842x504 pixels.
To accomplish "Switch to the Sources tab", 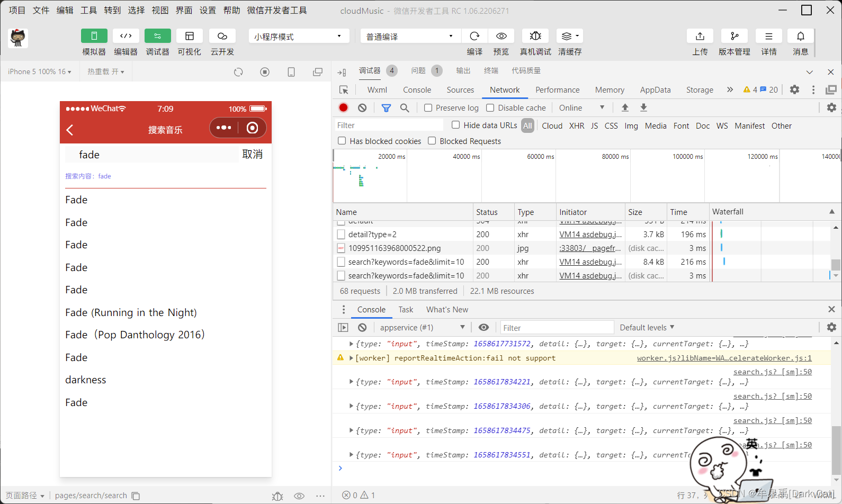I will pyautogui.click(x=460, y=90).
